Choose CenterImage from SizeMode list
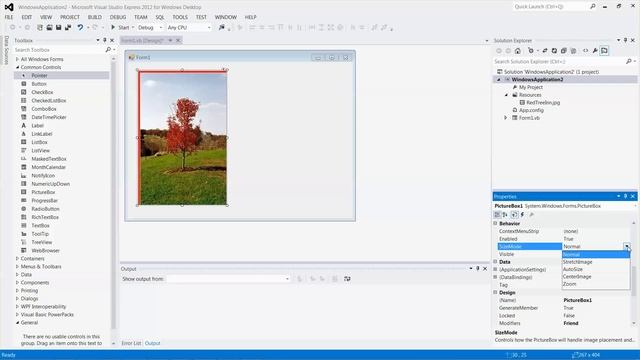This screenshot has width=640, height=360. (596, 277)
